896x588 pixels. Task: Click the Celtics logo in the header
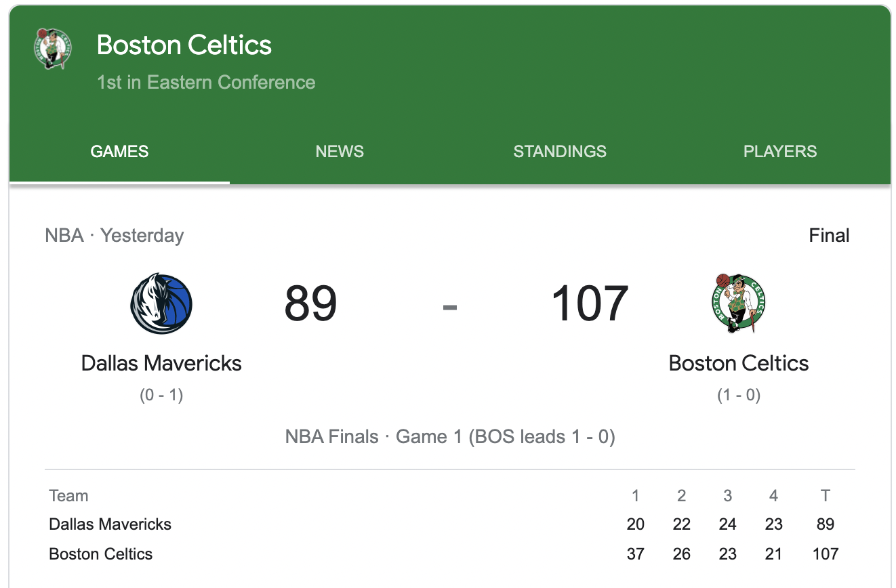(53, 48)
